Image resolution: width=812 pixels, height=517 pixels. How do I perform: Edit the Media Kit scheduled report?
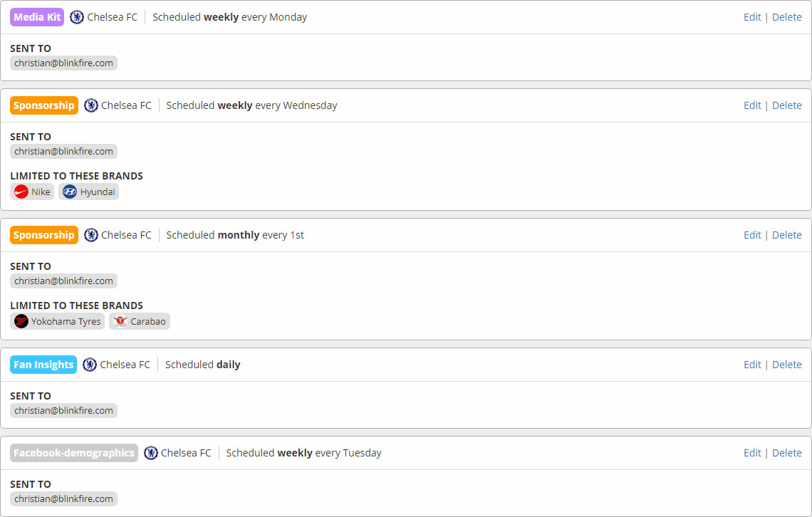pyautogui.click(x=752, y=17)
